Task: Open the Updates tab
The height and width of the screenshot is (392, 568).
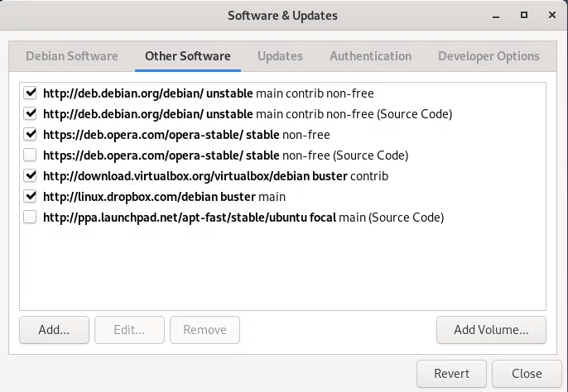Action: [x=280, y=56]
